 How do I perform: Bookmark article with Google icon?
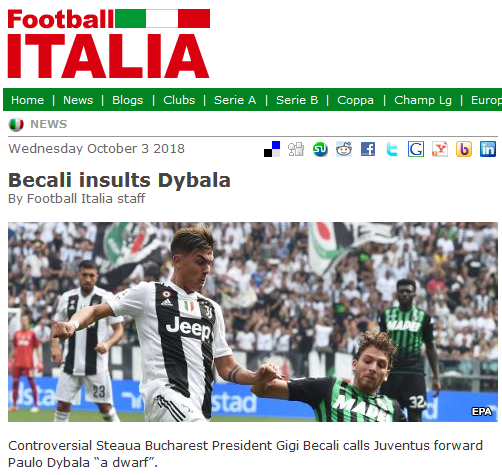click(416, 149)
